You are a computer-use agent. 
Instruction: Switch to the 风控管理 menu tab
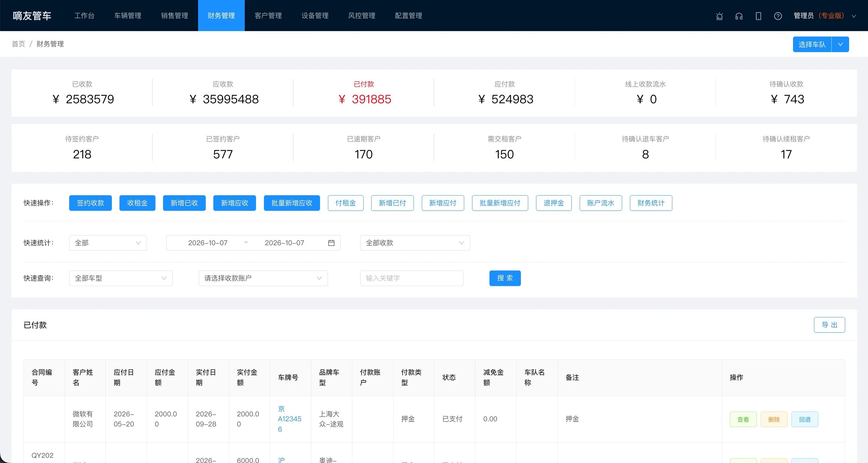(x=361, y=16)
